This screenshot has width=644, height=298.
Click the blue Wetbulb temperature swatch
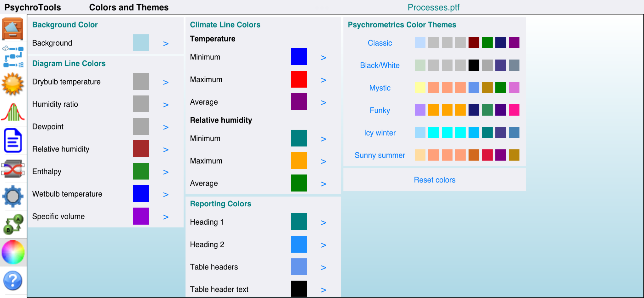tap(141, 194)
